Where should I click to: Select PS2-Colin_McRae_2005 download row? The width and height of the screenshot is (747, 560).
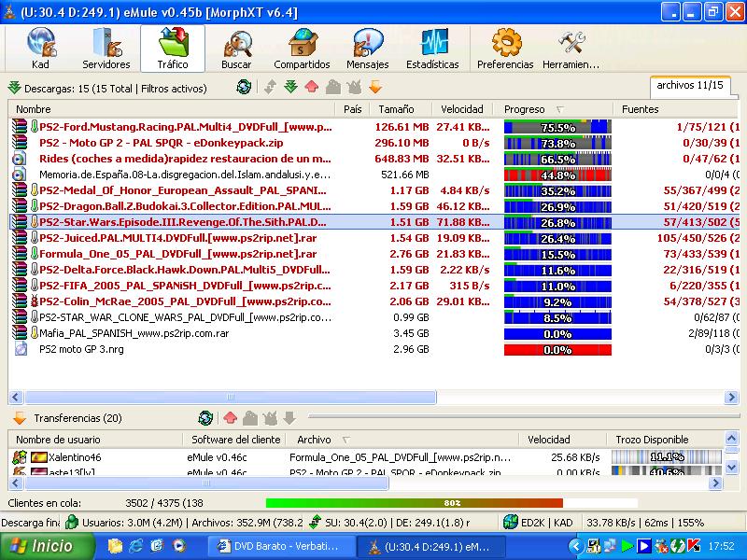(x=374, y=301)
